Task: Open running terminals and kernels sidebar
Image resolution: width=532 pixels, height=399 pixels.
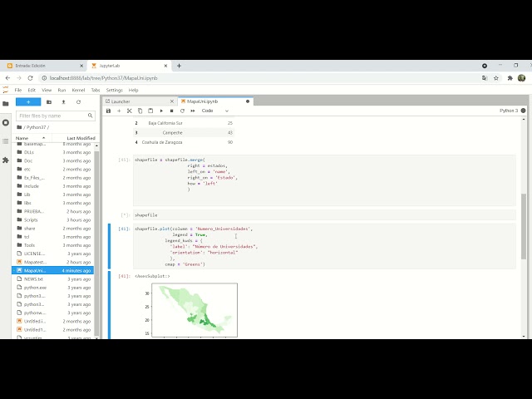Action: click(x=6, y=122)
